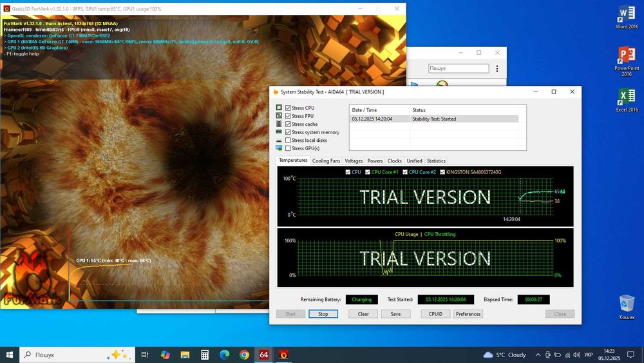Click the FPU icon beside Stress FPU
644x363 pixels.
[279, 116]
